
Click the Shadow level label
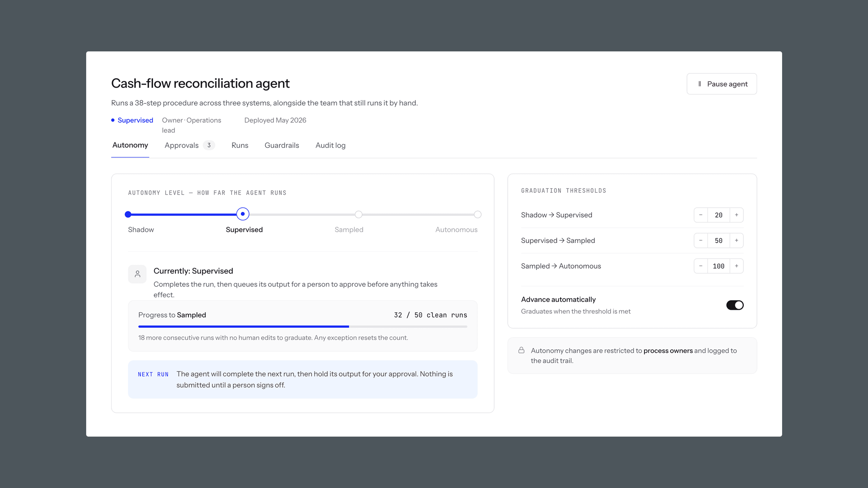(x=141, y=230)
